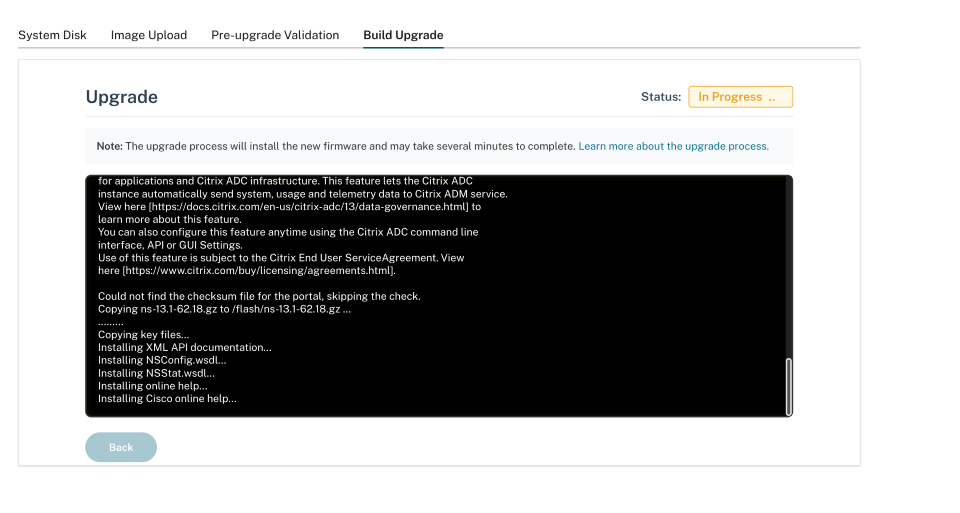Select the Build Upgrade tab
The width and height of the screenshot is (960, 513).
pyautogui.click(x=403, y=35)
